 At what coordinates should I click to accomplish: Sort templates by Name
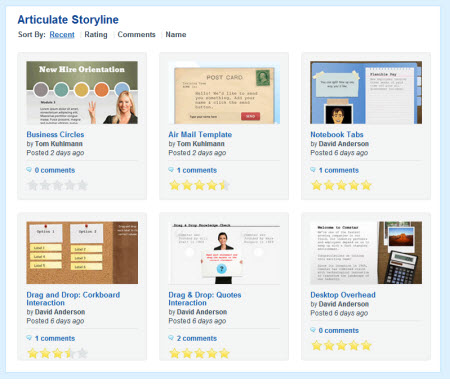(176, 34)
